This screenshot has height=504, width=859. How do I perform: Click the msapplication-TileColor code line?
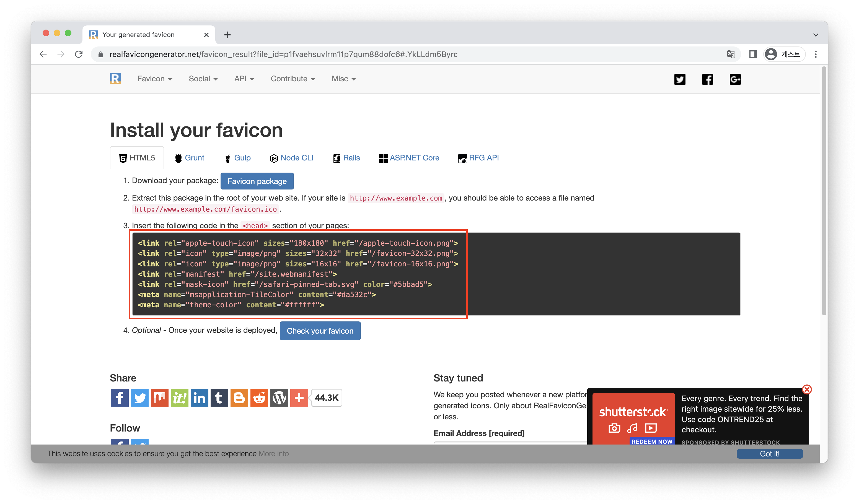coord(257,294)
